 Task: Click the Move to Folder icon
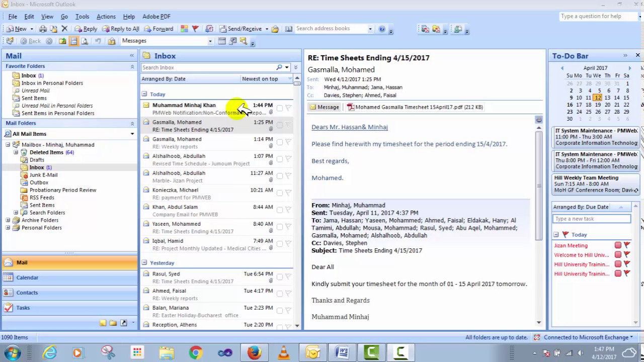pos(54,29)
